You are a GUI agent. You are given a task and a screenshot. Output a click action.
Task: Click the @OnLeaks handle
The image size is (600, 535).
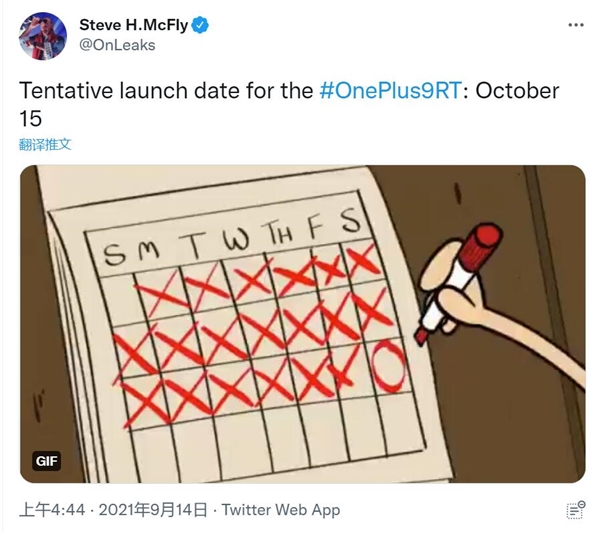coord(117,45)
